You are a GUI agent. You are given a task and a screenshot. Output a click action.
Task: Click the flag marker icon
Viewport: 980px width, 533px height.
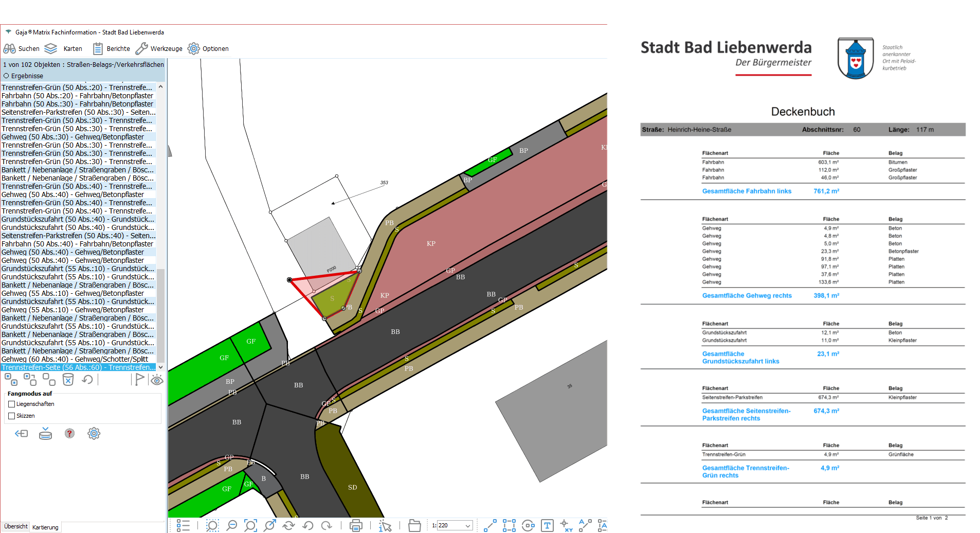(139, 380)
